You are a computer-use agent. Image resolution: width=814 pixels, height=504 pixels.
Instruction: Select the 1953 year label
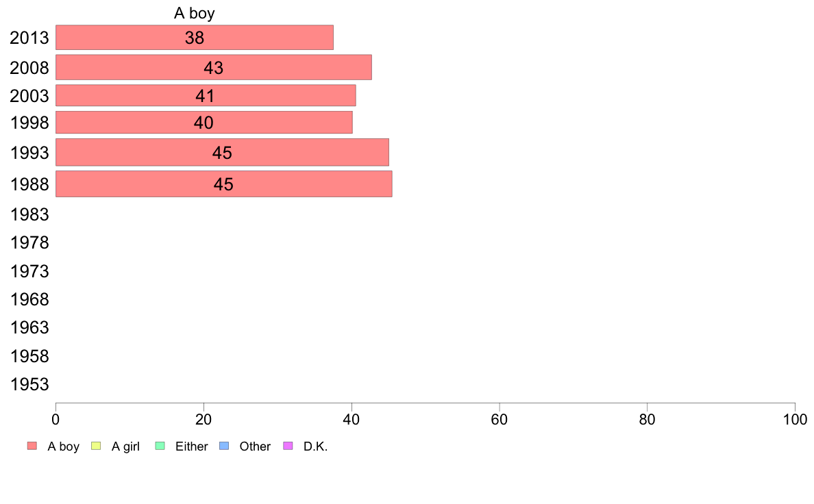pyautogui.click(x=29, y=384)
